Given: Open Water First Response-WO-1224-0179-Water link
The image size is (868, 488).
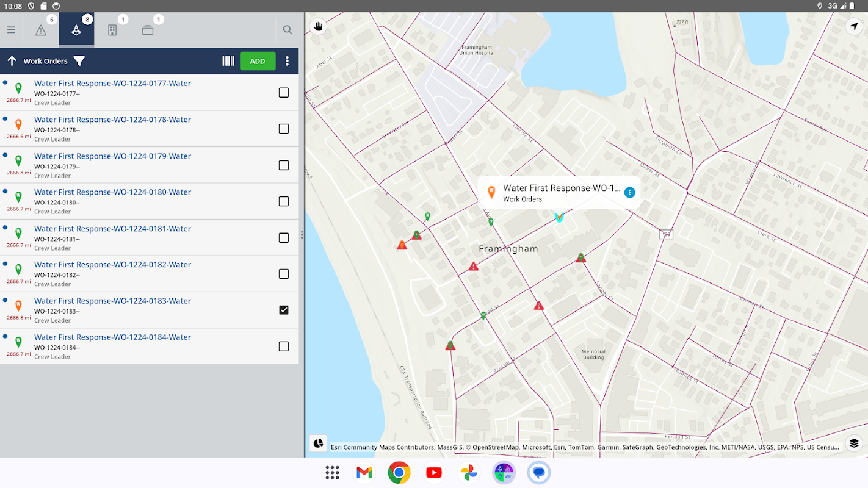Looking at the screenshot, I should [x=112, y=156].
